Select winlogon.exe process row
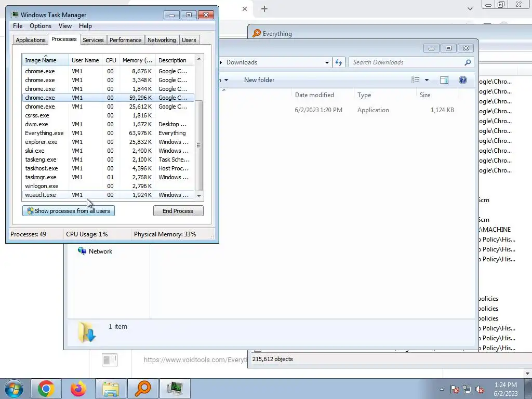The width and height of the screenshot is (532, 399). 108,186
